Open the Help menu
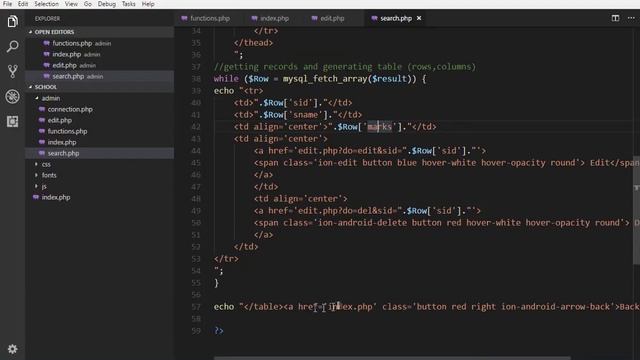 [148, 4]
